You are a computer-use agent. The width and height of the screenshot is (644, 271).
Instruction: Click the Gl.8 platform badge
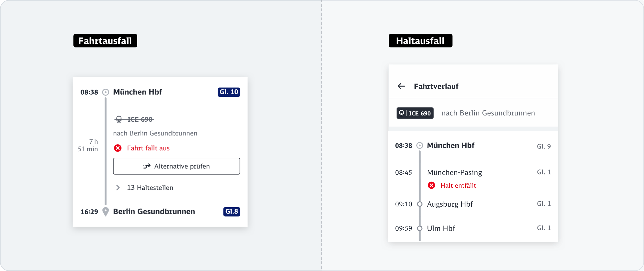[232, 211]
